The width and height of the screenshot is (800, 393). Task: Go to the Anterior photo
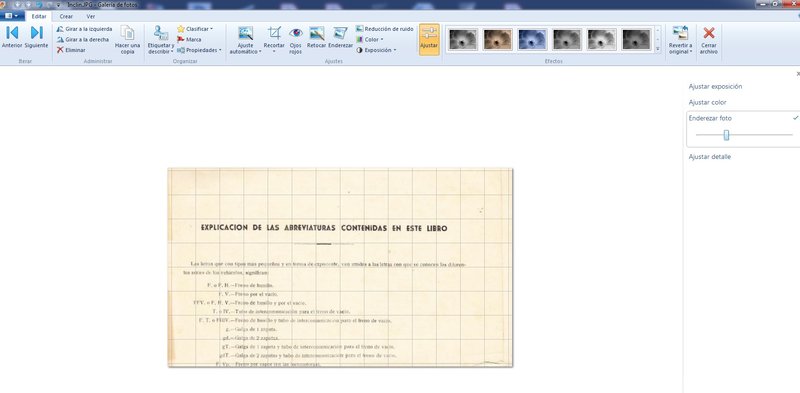(x=12, y=37)
